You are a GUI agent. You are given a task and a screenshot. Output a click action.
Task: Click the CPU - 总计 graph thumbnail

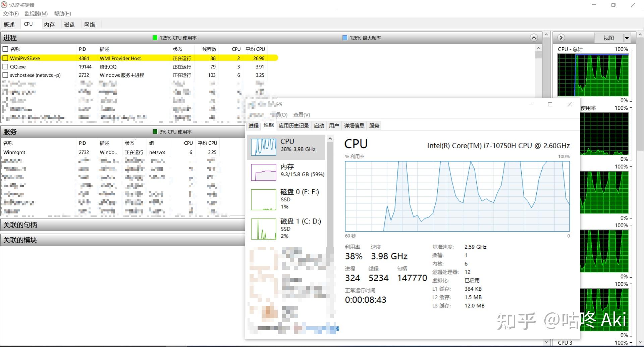click(592, 75)
